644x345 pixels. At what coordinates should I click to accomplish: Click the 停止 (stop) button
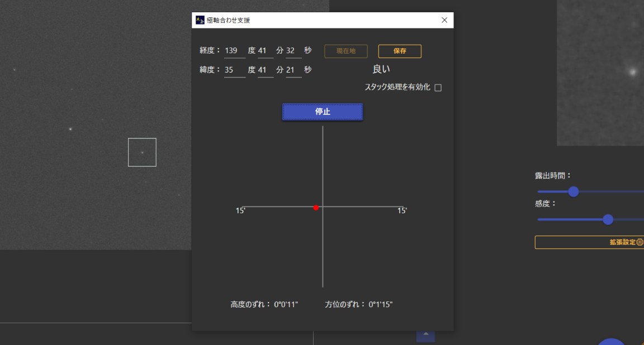(323, 112)
